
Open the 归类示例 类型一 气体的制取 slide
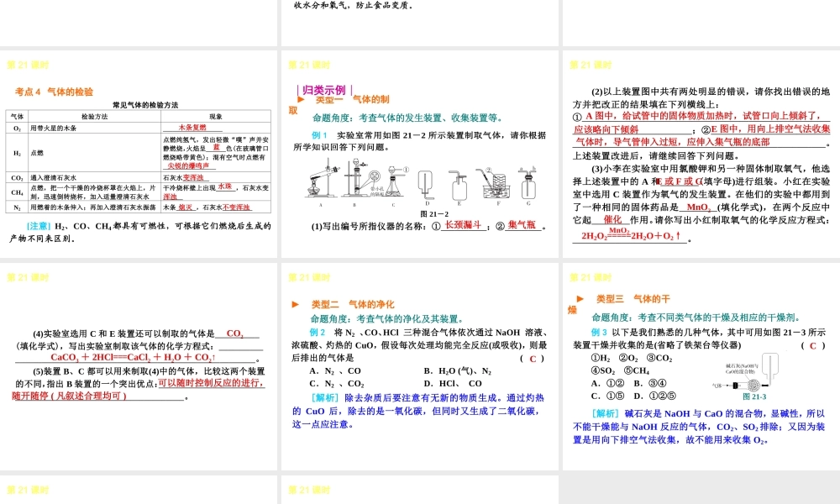[419, 154]
